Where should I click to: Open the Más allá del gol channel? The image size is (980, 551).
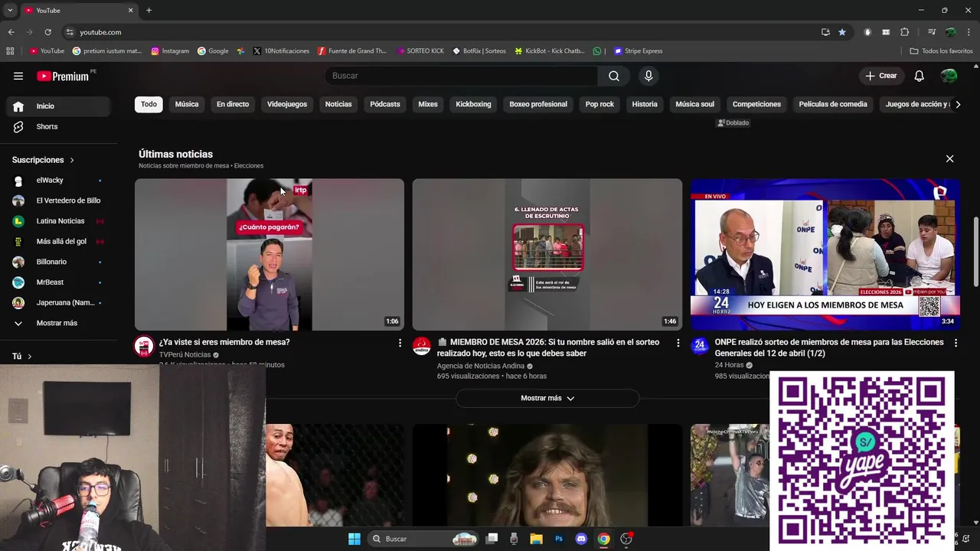59,241
